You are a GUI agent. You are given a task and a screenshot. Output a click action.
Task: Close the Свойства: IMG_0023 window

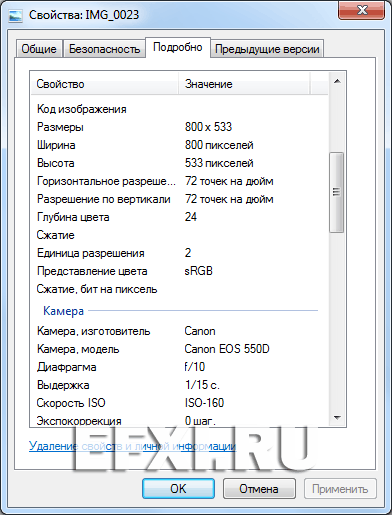pyautogui.click(x=362, y=10)
